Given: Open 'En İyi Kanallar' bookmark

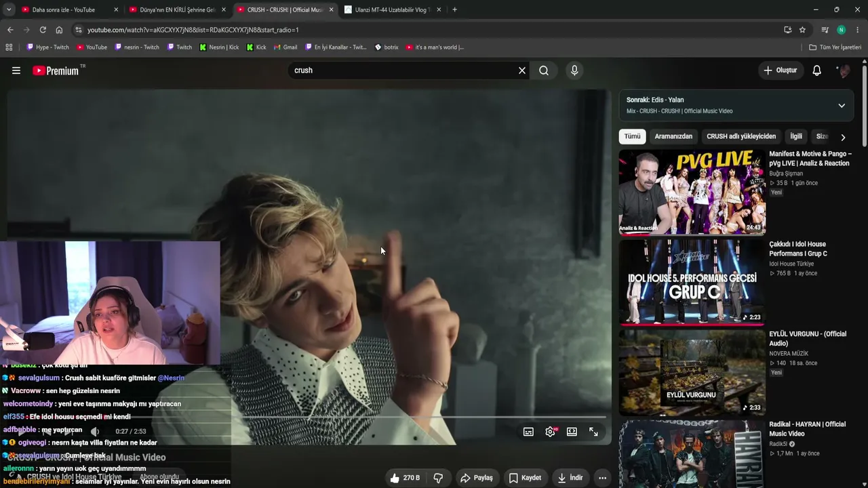Looking at the screenshot, I should [x=336, y=47].
